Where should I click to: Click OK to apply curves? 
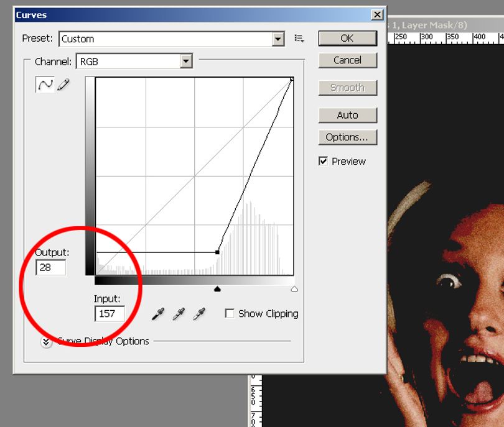pos(347,39)
